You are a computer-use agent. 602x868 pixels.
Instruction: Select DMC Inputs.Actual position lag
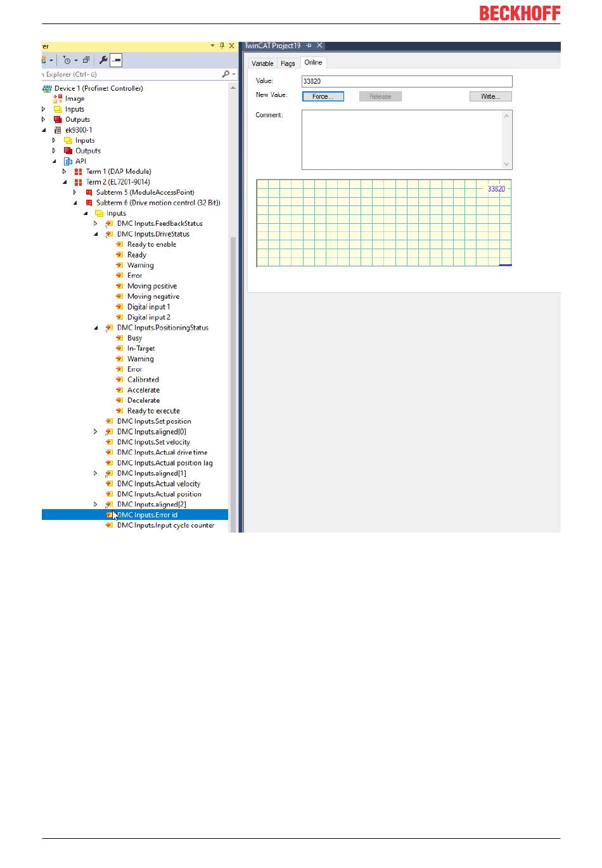165,463
